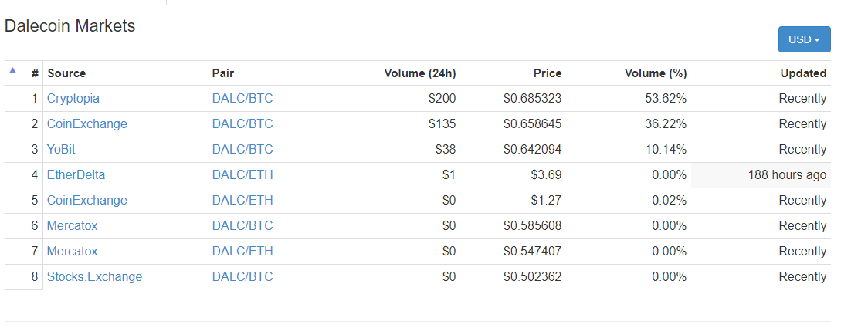Open the Stocks.Exchange link

point(95,276)
